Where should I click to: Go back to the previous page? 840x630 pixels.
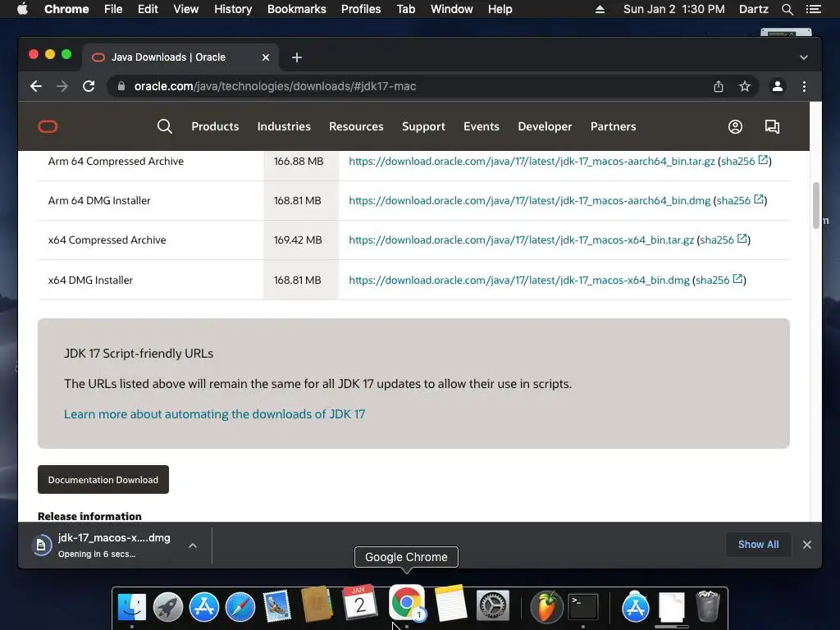click(x=36, y=86)
